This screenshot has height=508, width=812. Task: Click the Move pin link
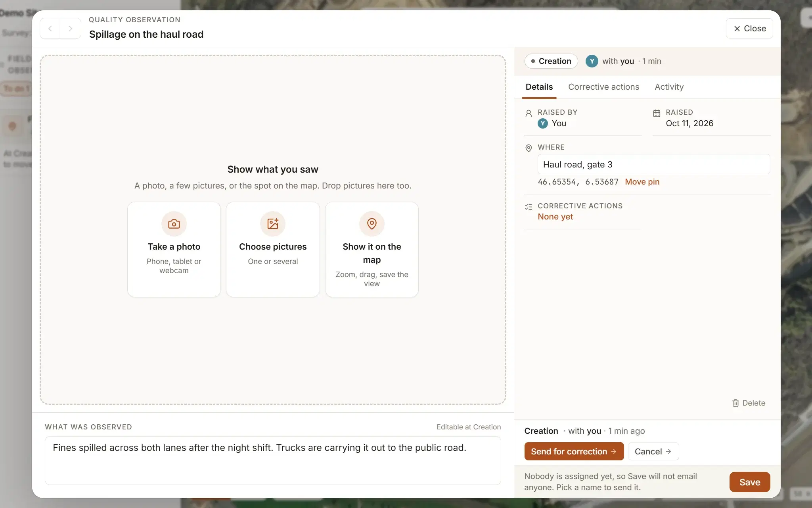click(642, 182)
